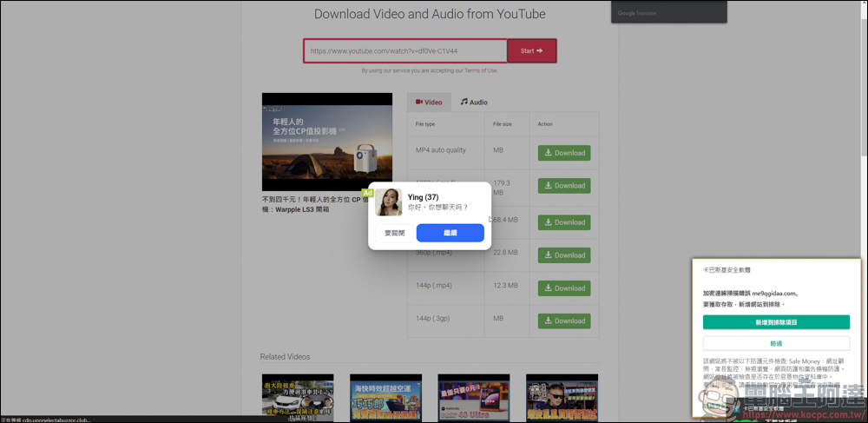Click the green Ad badge on popup

367,193
